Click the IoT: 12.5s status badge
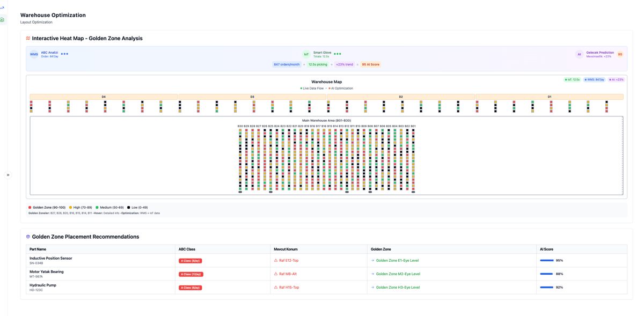644x316 pixels. pos(573,79)
